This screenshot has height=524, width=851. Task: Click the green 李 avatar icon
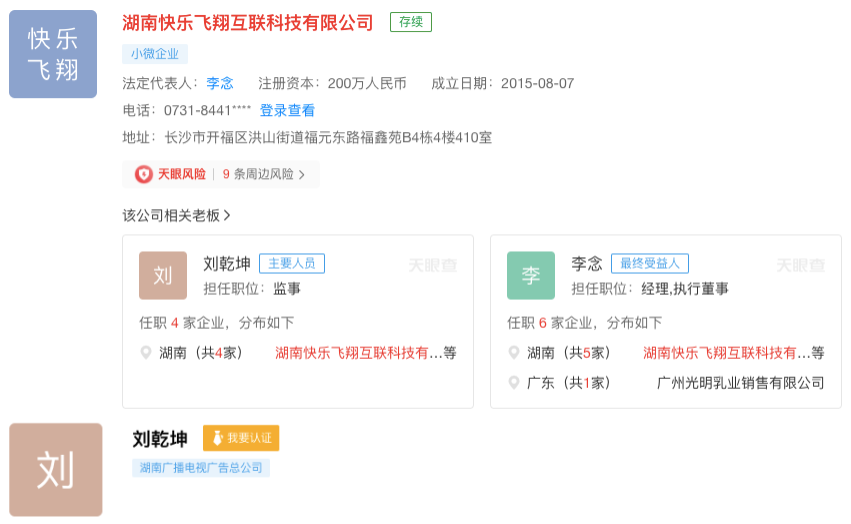coord(531,275)
